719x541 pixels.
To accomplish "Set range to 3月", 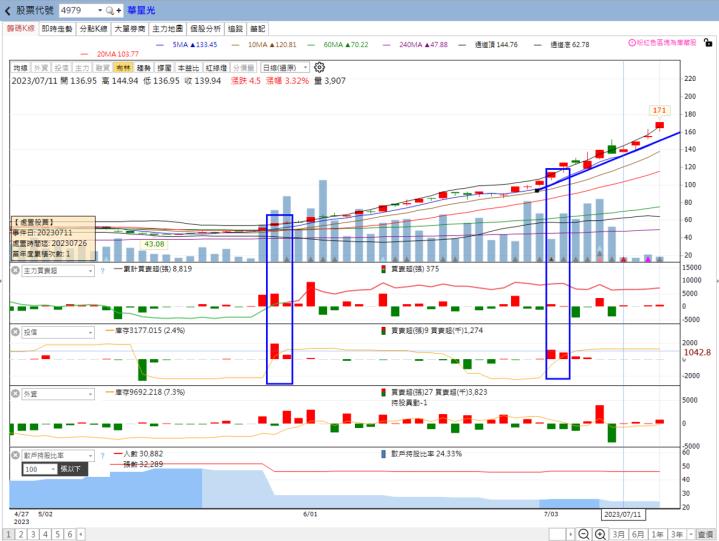I will [619, 534].
